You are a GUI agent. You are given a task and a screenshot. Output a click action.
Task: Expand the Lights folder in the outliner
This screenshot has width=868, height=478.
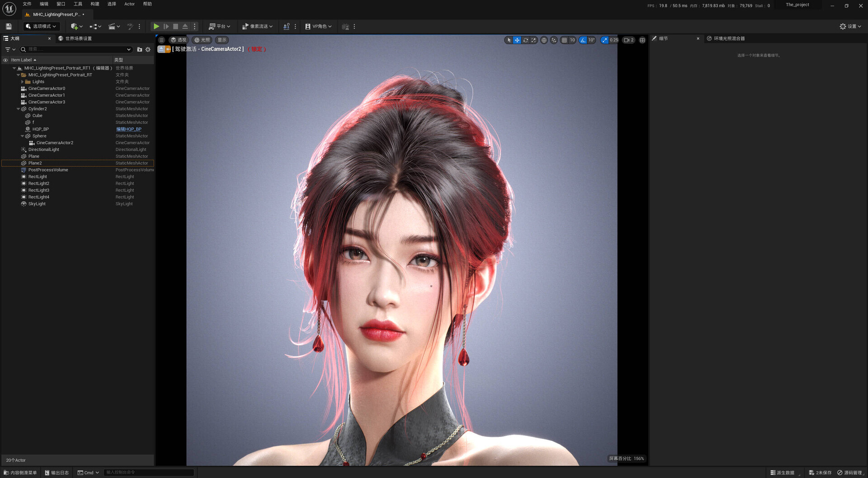pyautogui.click(x=23, y=81)
